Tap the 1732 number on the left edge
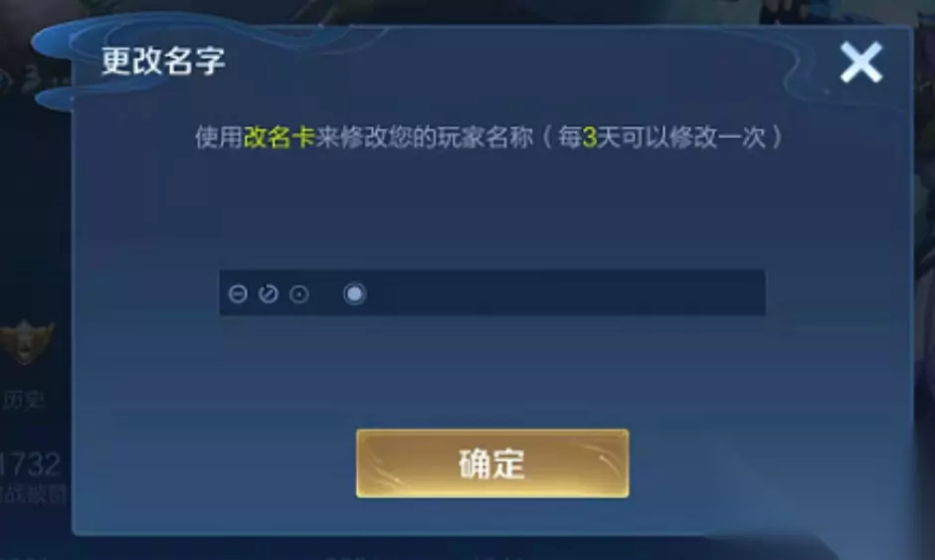This screenshot has height=560, width=935. click(x=30, y=464)
